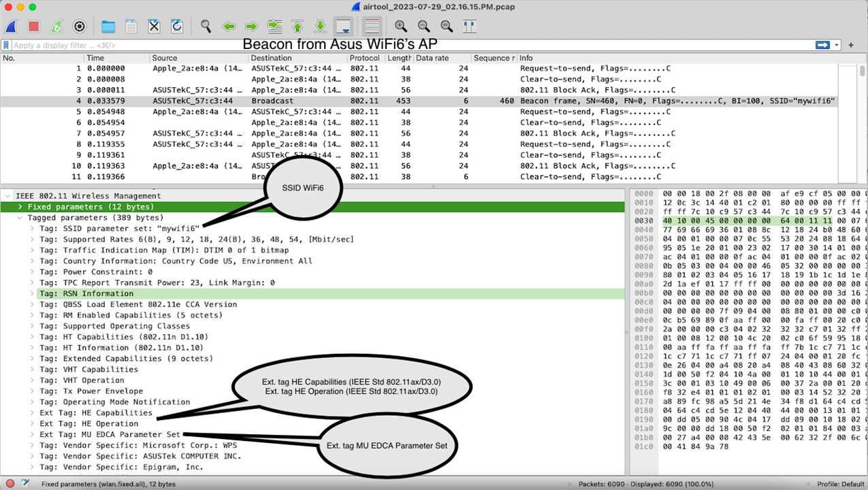The image size is (868, 490).
Task: Apply the display filter with the arrow button
Action: coord(822,45)
